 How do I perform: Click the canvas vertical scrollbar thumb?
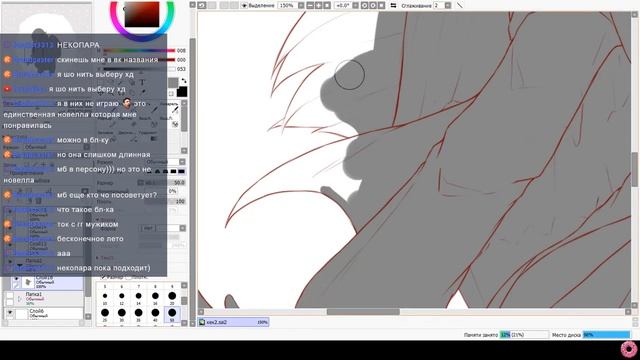[x=635, y=169]
